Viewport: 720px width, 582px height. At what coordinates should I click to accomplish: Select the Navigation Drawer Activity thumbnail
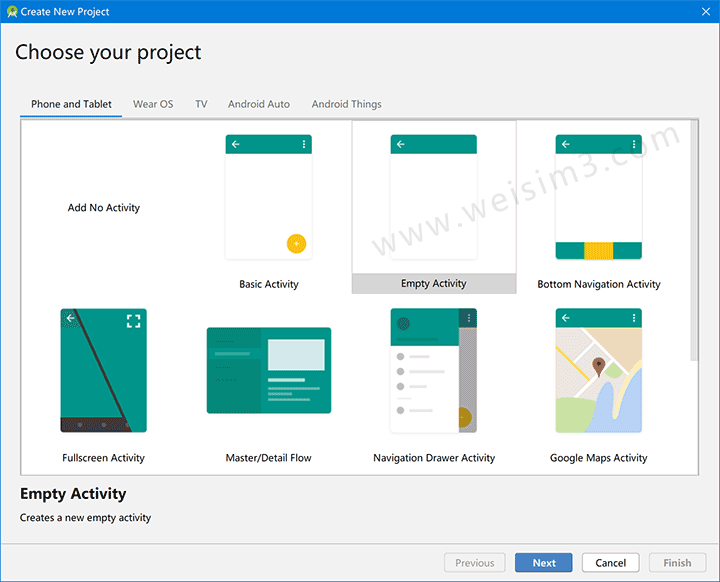pos(433,370)
